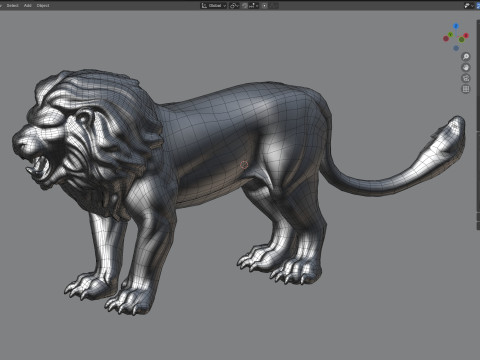Click the negative Z axis gizmo dot

click(456, 48)
